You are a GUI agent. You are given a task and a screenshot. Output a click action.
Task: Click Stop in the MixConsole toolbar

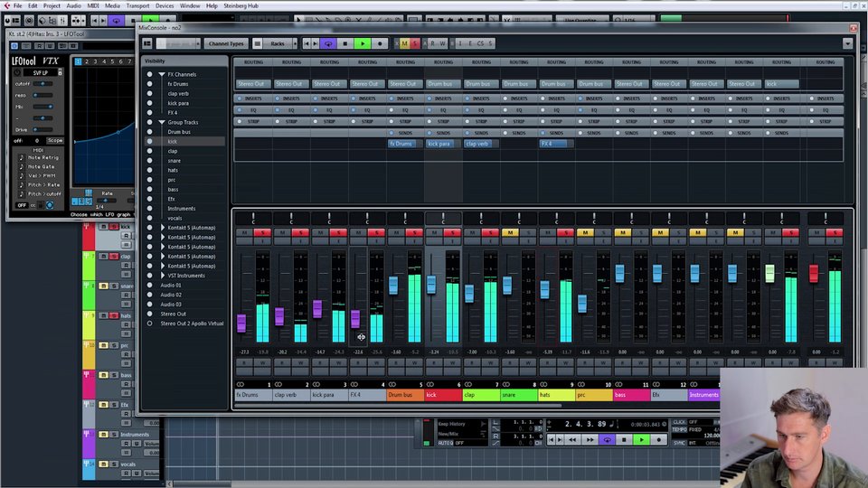[345, 43]
